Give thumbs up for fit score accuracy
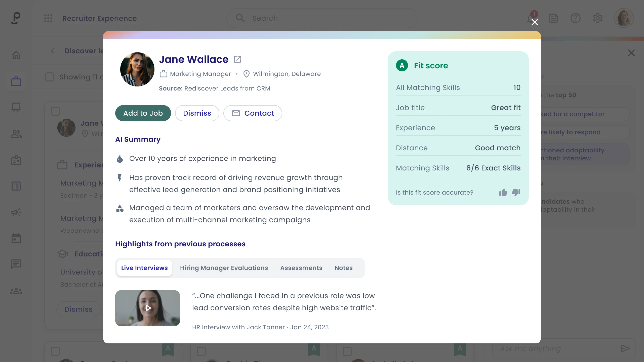Viewport: 644px width, 362px height. [x=503, y=193]
